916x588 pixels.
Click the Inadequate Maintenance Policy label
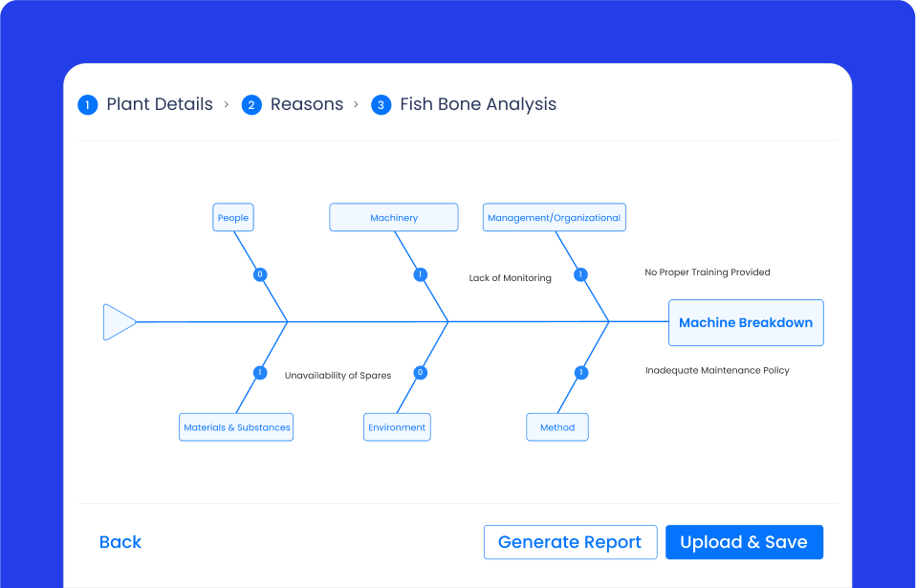[x=717, y=370]
